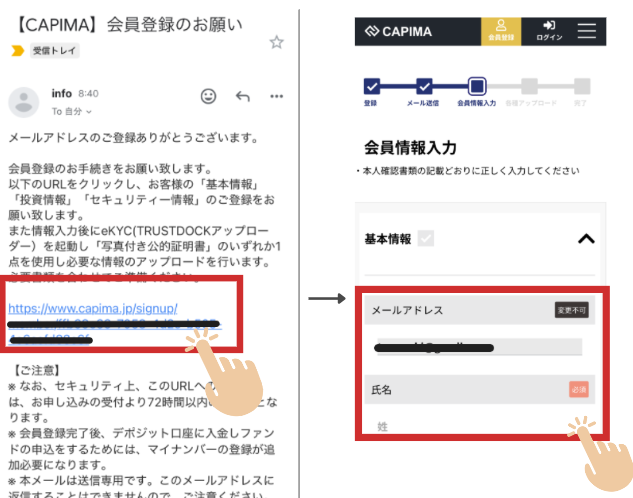Reply to the email with arrow icon
The image size is (633, 498).
coord(243,96)
